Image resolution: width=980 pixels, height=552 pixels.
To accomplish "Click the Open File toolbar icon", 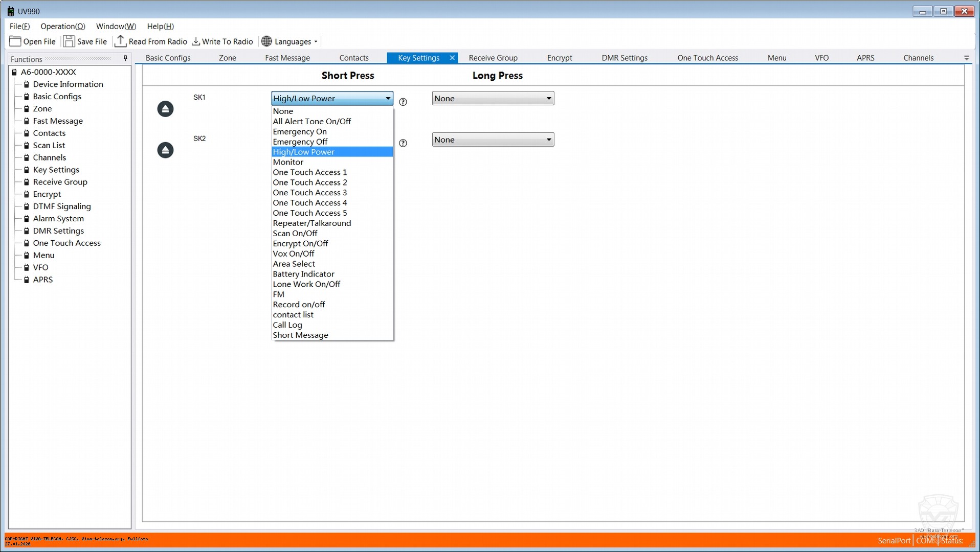I will tap(15, 41).
